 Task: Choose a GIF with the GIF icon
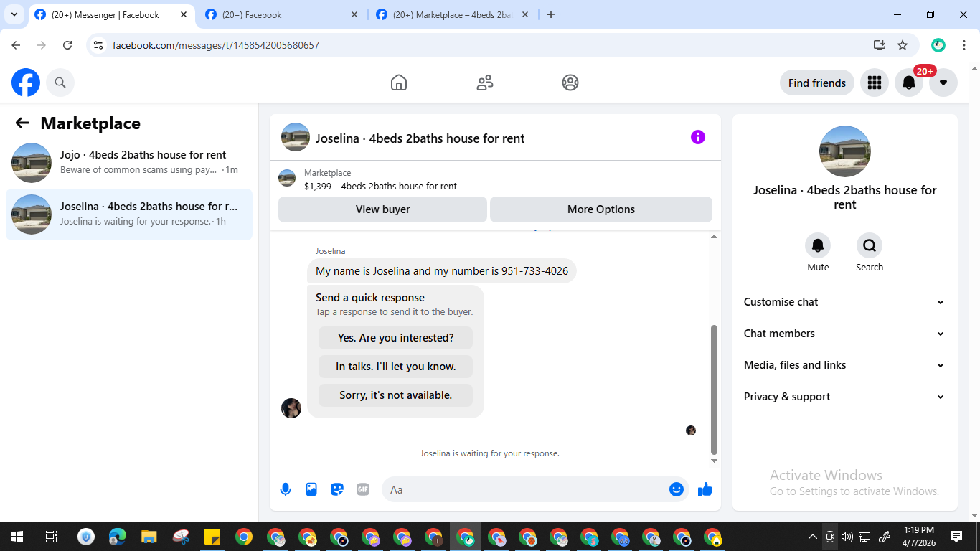point(363,489)
